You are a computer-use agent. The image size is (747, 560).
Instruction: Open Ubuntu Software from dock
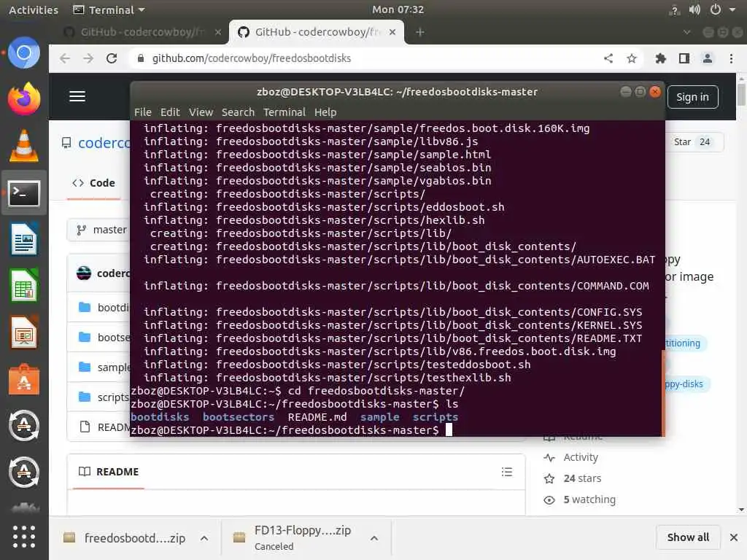[24, 379]
